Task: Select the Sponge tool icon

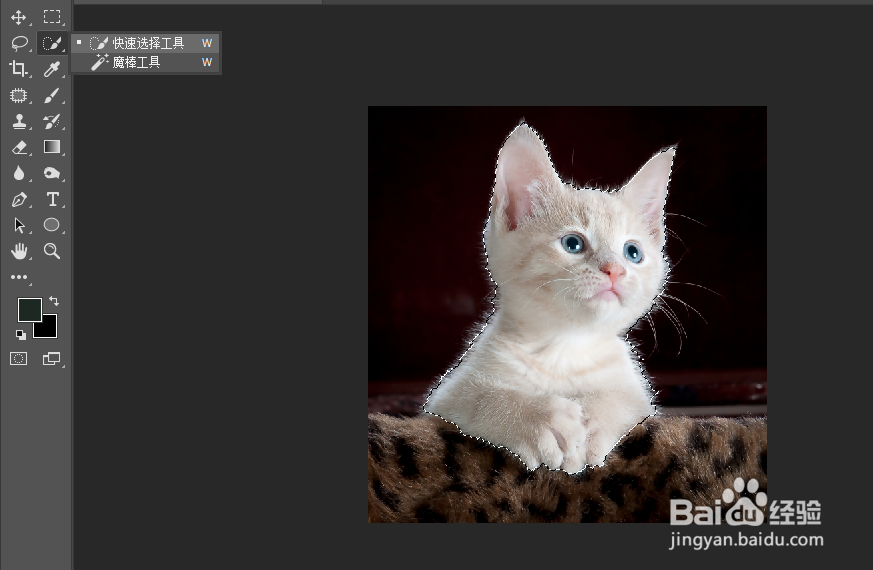Action: point(52,173)
